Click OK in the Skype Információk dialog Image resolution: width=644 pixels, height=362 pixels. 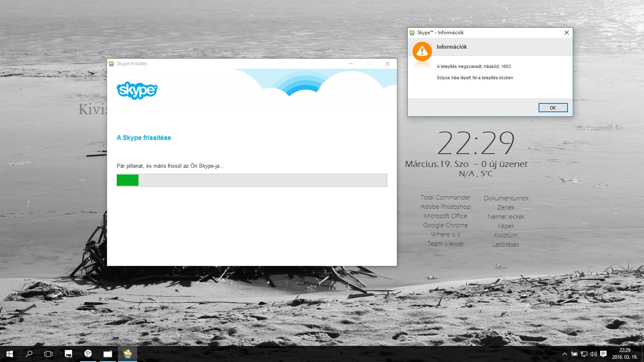click(553, 108)
